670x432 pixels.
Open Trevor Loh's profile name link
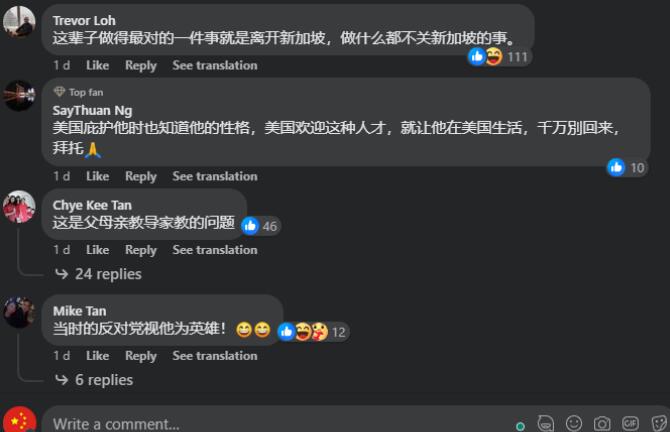pyautogui.click(x=84, y=21)
